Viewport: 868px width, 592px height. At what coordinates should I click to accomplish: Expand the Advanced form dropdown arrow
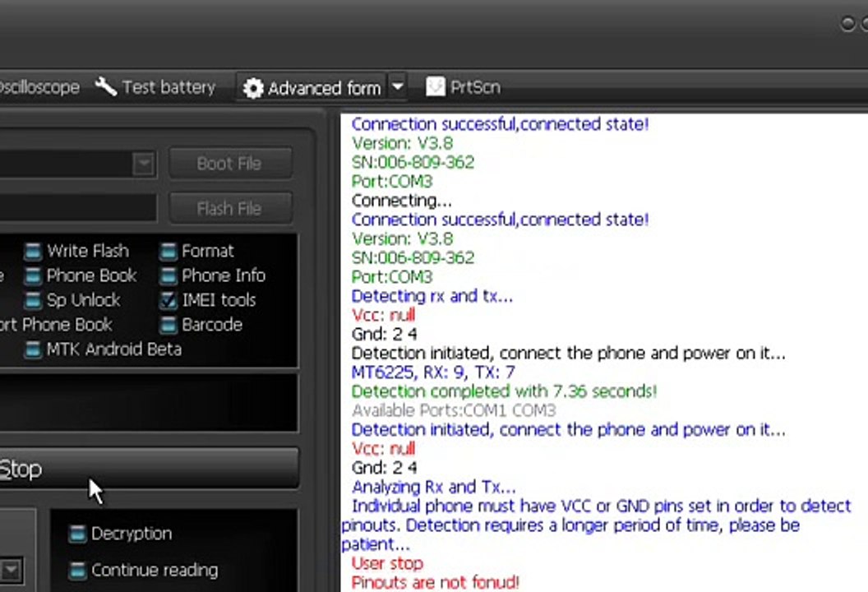[x=398, y=87]
